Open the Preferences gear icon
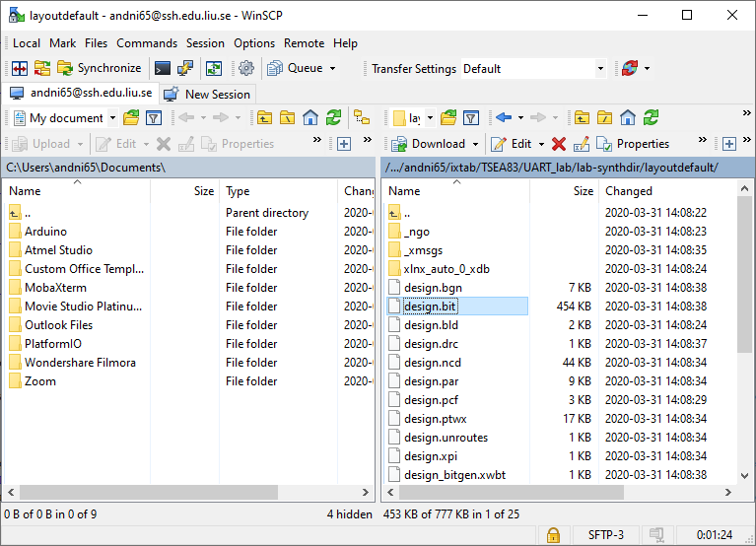Image resolution: width=756 pixels, height=546 pixels. [x=246, y=68]
